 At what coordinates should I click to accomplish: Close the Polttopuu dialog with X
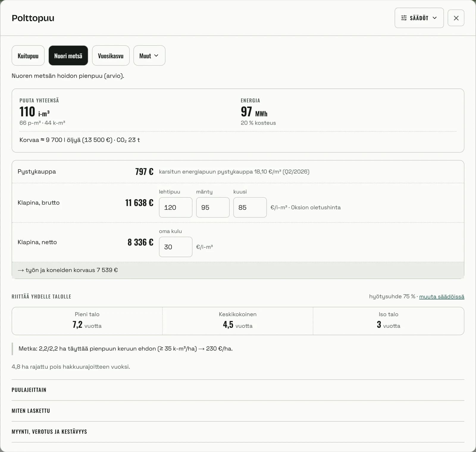(x=456, y=18)
